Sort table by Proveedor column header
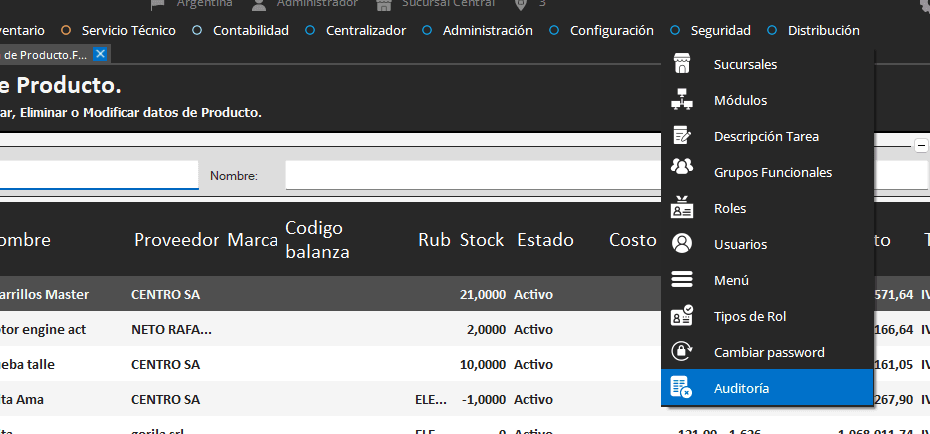Screen dimensions: 930x434 pyautogui.click(x=176, y=240)
